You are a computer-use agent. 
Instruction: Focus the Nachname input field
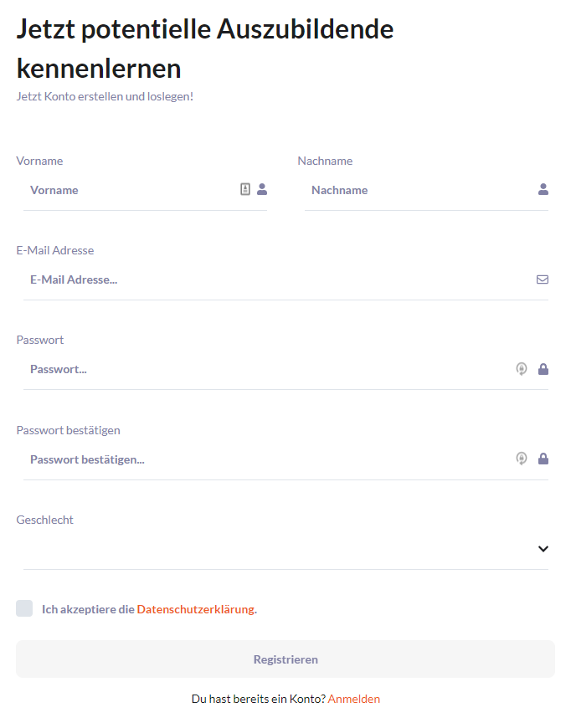(426, 190)
